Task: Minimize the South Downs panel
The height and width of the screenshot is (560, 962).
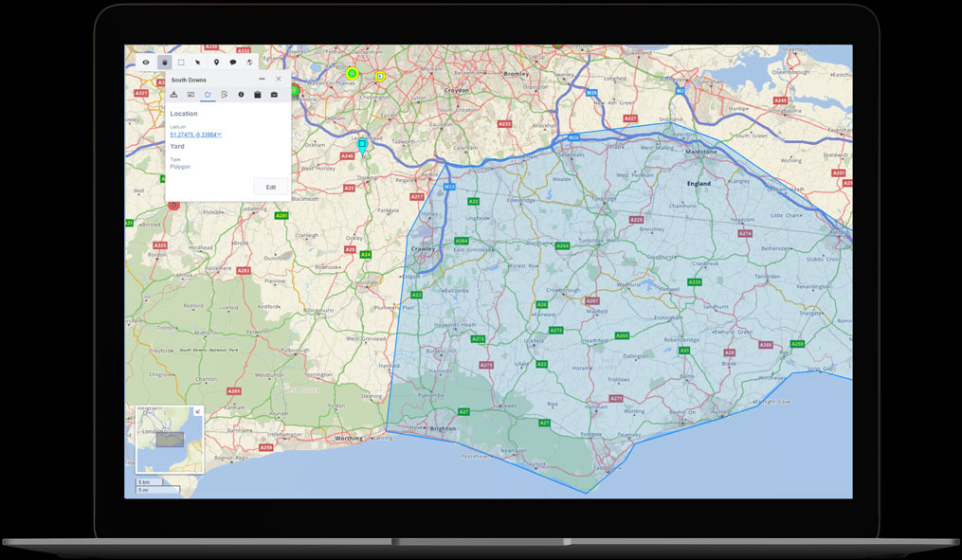Action: 262,80
